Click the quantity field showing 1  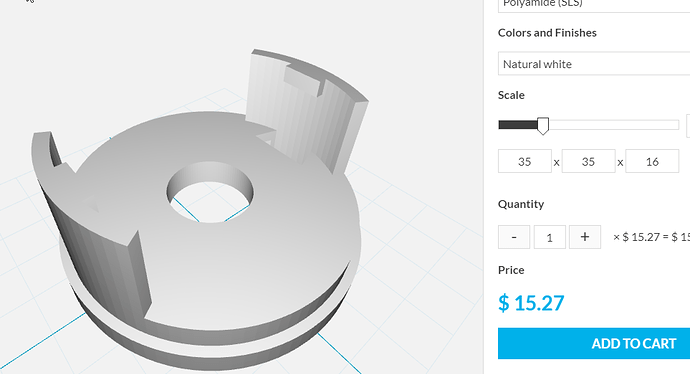coord(550,237)
